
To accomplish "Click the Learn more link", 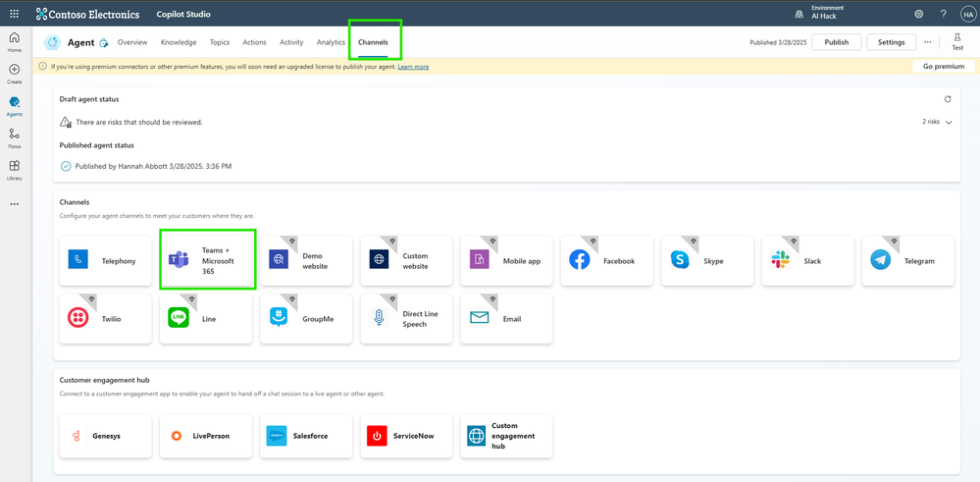I will (x=413, y=67).
